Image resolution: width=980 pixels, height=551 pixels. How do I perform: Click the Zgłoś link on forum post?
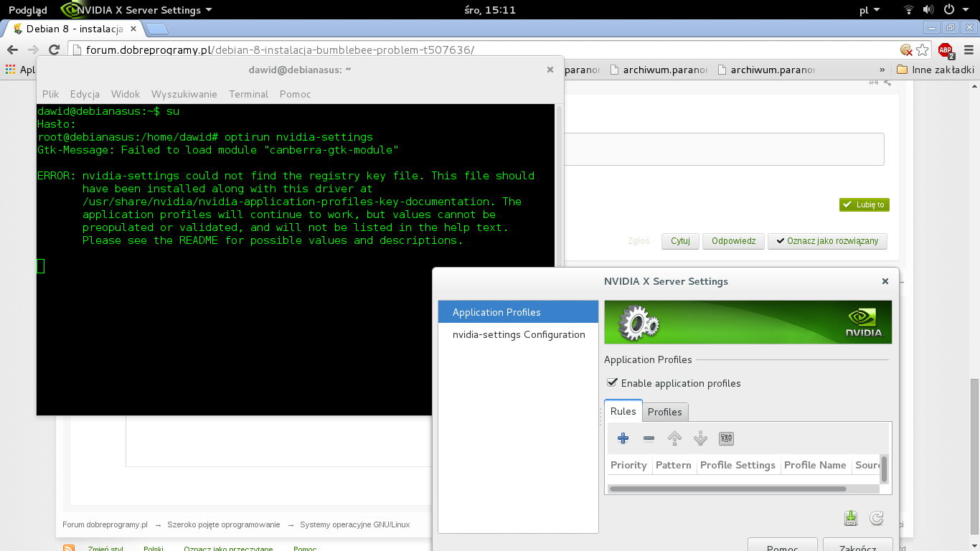pos(638,241)
